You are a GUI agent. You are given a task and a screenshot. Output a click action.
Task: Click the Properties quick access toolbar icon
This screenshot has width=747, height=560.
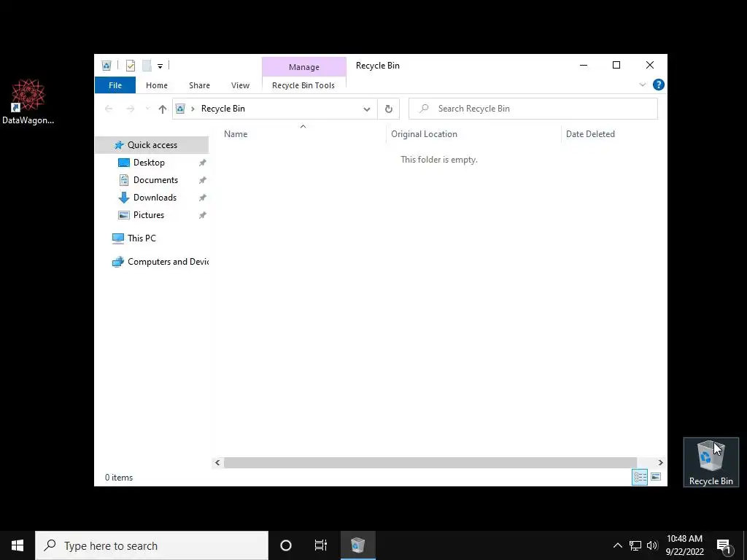tap(130, 66)
